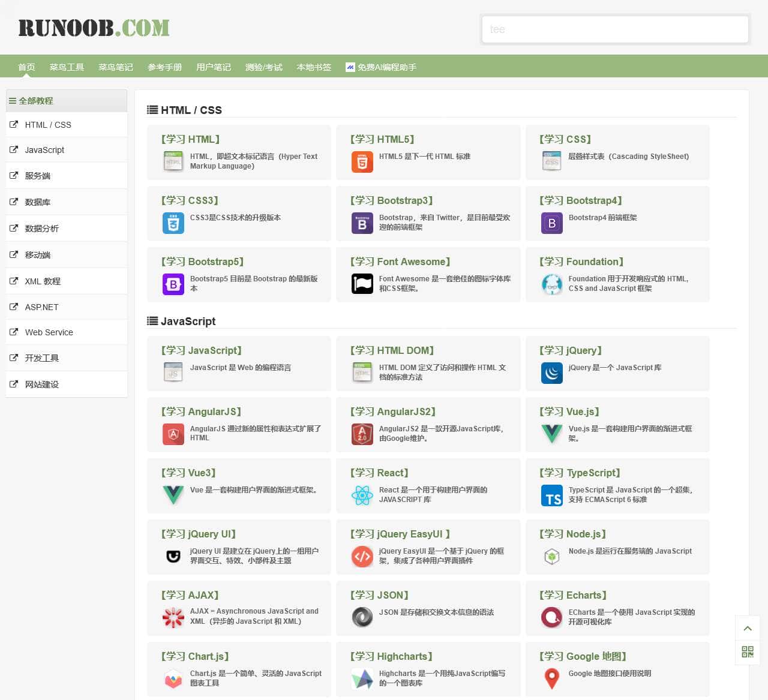The width and height of the screenshot is (768, 700).
Task: Click the CSS3 blue shield icon
Action: click(173, 223)
